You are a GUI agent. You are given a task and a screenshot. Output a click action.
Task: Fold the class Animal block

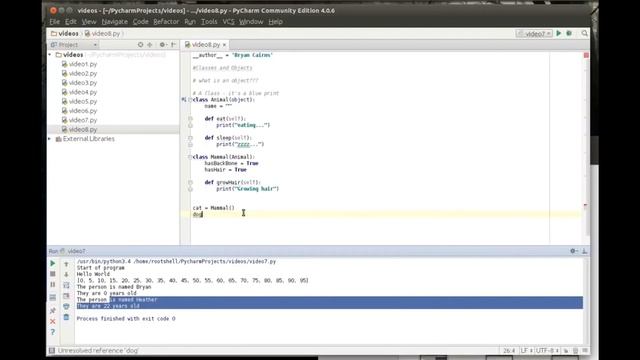[x=190, y=100]
